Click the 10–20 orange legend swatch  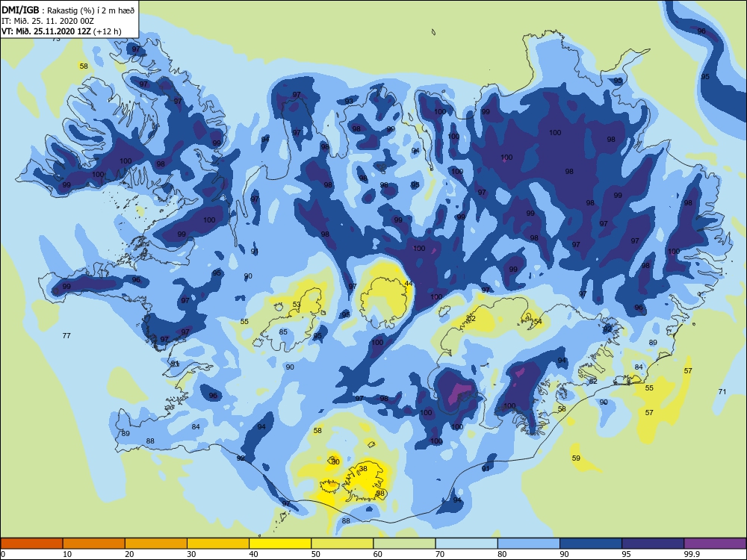[94, 544]
